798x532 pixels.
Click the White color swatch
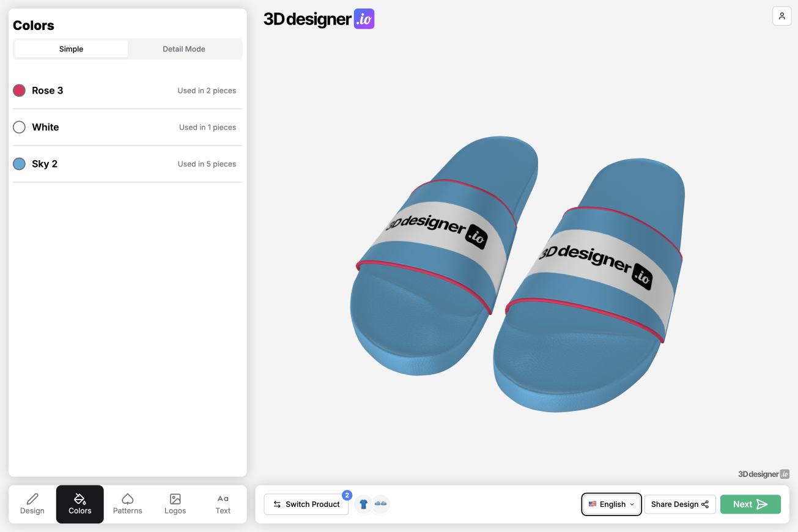click(x=20, y=127)
